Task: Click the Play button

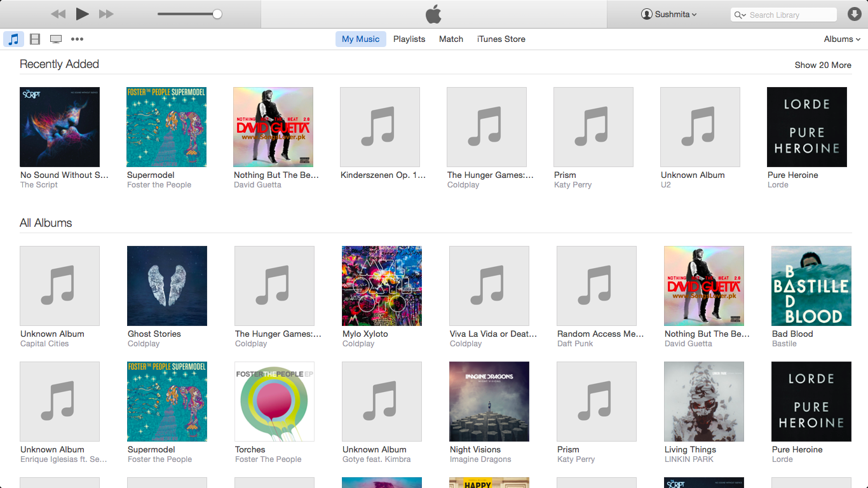Action: (82, 14)
